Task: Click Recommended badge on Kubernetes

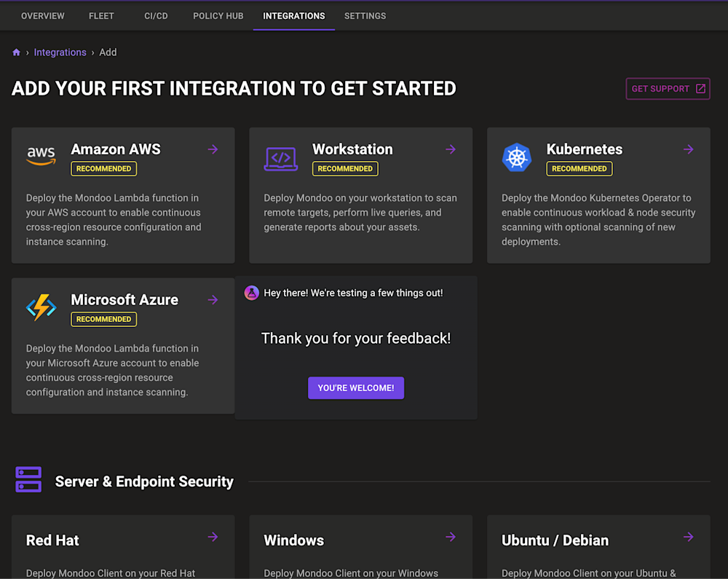Action: (x=579, y=168)
